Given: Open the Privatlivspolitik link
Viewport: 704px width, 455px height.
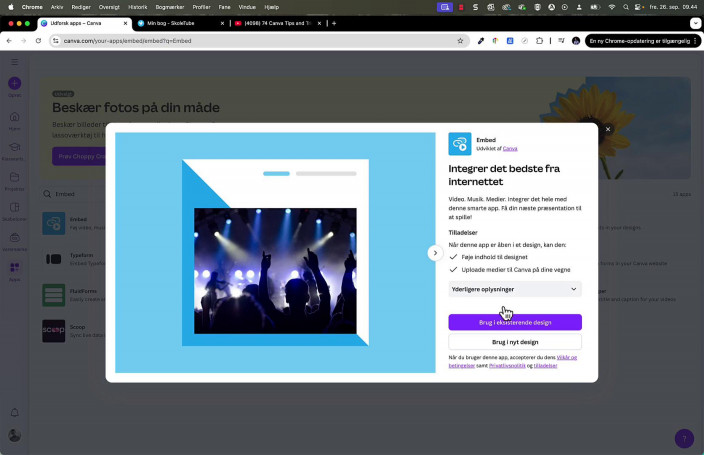Looking at the screenshot, I should (498, 366).
